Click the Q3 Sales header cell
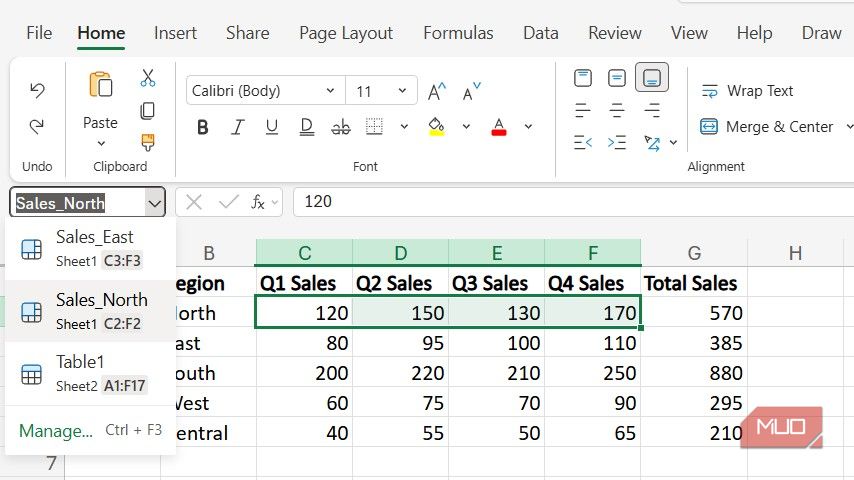This screenshot has height=480, width=854. (x=496, y=283)
